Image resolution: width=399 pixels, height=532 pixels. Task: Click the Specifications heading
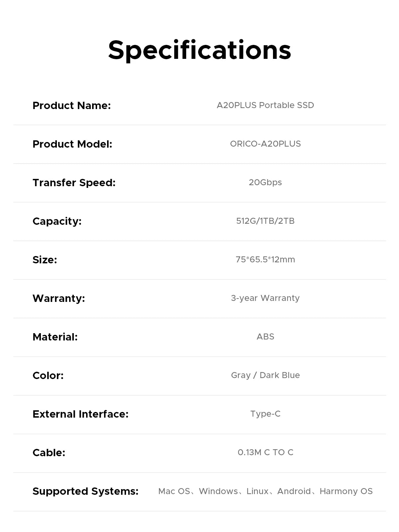point(199,50)
